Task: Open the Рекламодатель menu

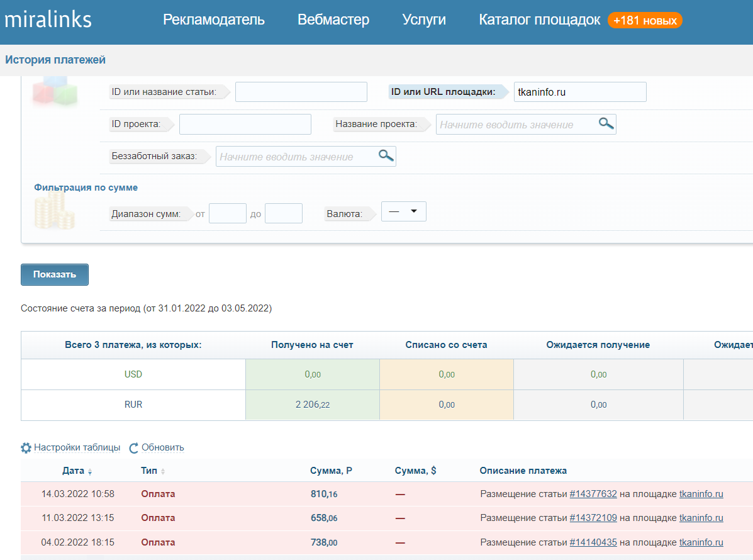Action: [214, 20]
